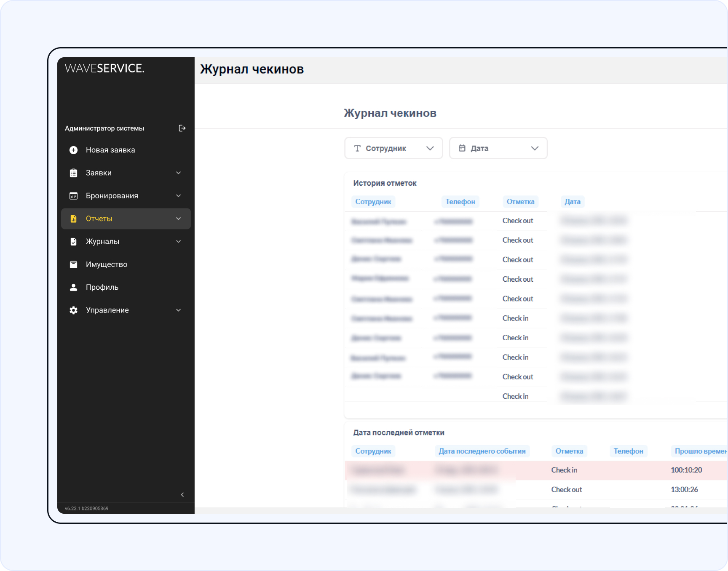Click the calendar icon next to Бронирования
Viewport: 728px width, 571px height.
coord(73,196)
